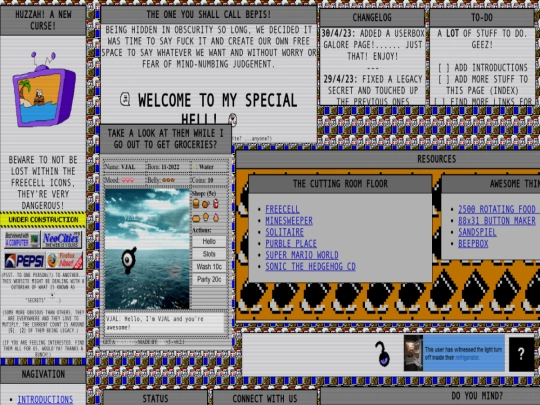Click 'HUZZAH! A NEW CURSE!' header
540x405 pixels.
(x=43, y=20)
